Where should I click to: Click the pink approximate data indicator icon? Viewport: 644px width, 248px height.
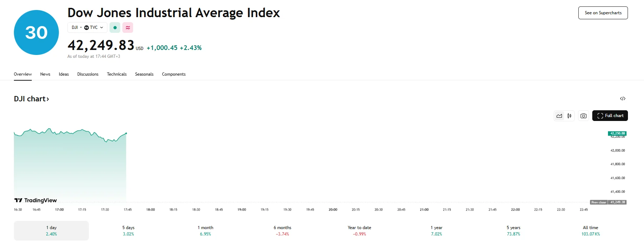[x=128, y=27]
